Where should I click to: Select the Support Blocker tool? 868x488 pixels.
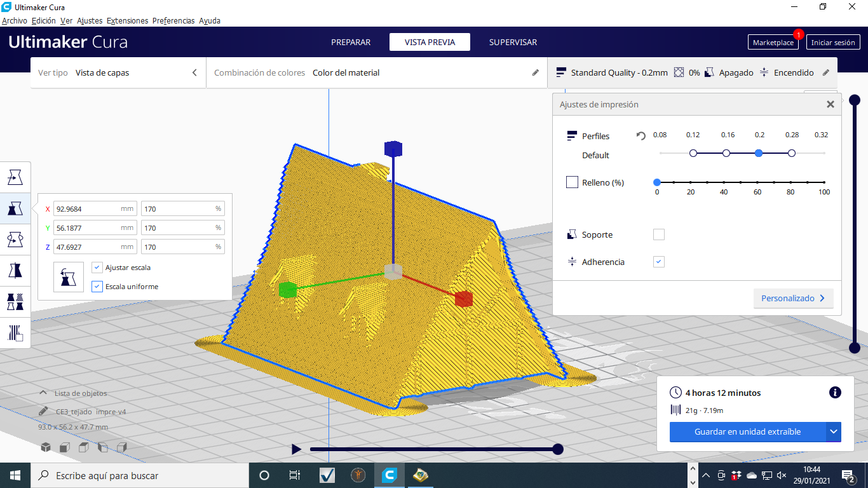tap(15, 333)
